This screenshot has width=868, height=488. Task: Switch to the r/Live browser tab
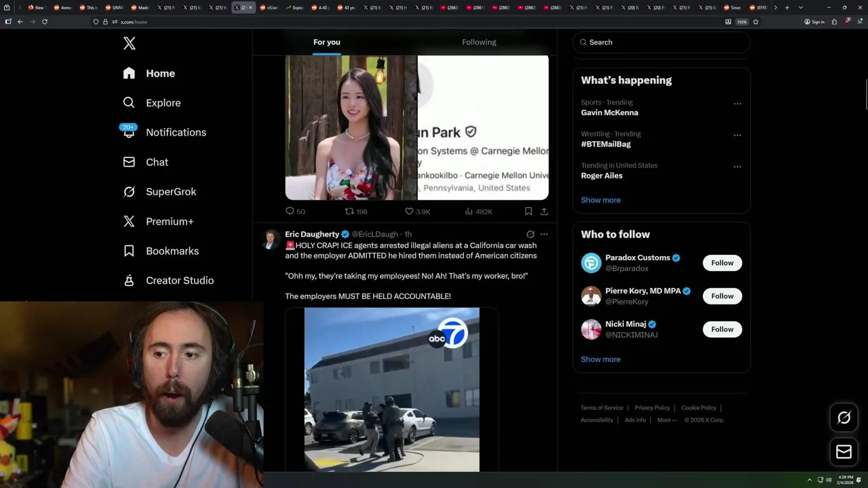269,7
